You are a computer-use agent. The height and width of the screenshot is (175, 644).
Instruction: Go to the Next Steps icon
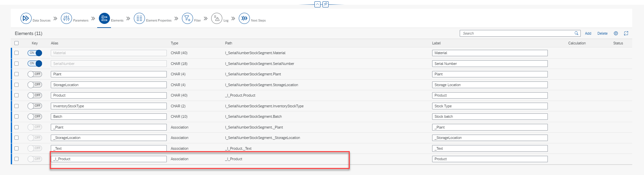244,18
